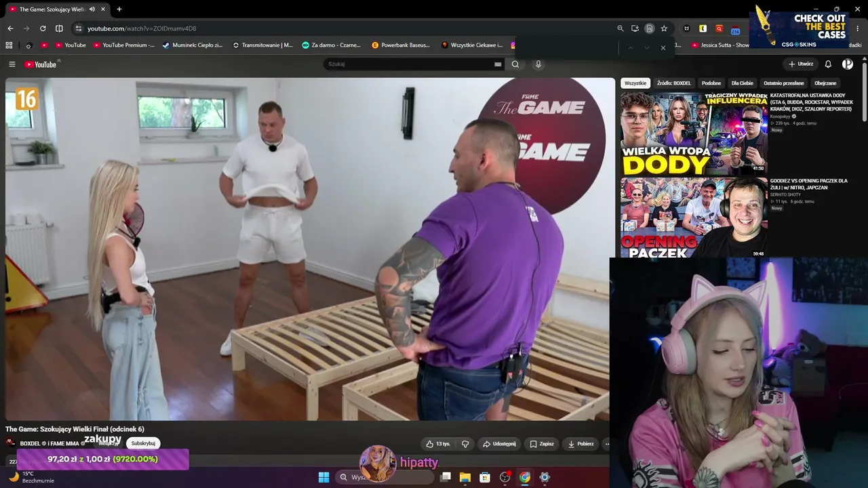Dislike the video
Viewport: 868px width, 488px height.
[x=465, y=444]
